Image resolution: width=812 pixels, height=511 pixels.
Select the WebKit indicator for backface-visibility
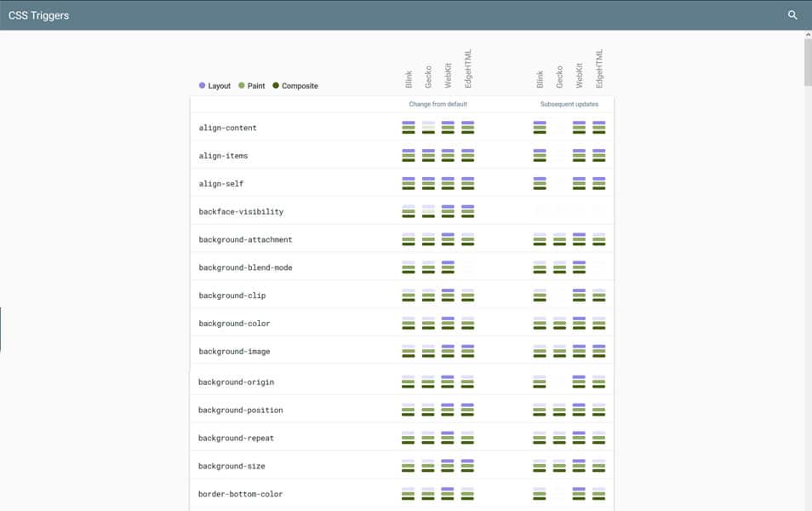coord(448,211)
